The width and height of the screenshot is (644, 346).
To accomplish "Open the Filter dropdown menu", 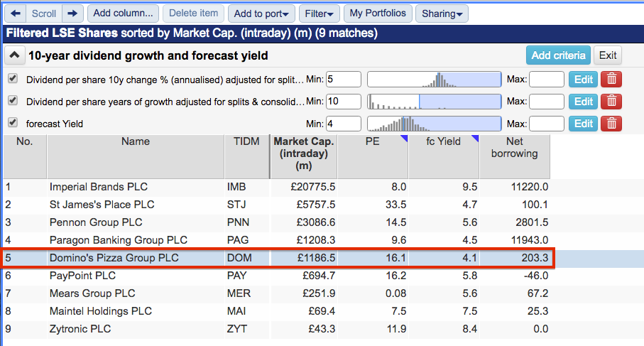I will pos(319,13).
